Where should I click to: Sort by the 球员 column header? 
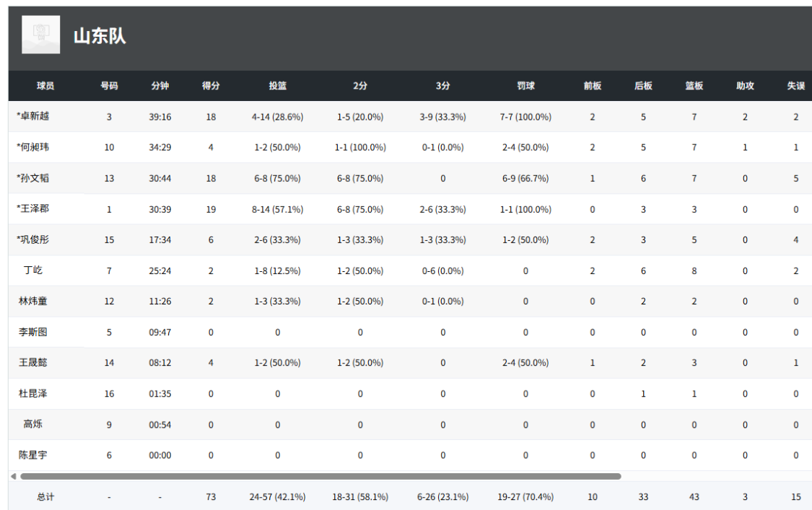click(x=45, y=86)
